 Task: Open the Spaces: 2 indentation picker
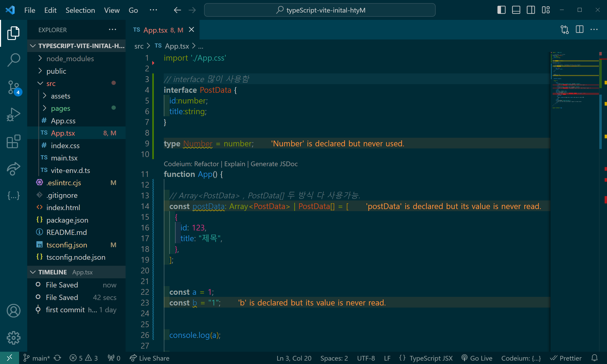(334, 358)
